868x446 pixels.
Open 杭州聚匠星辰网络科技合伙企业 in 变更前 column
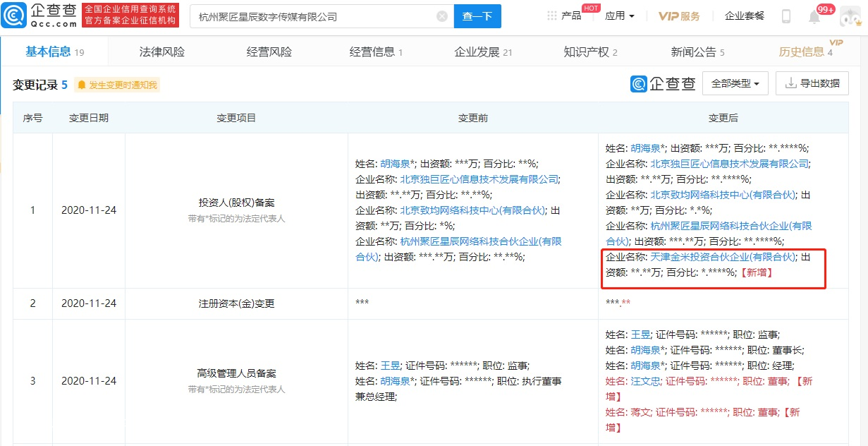point(458,248)
